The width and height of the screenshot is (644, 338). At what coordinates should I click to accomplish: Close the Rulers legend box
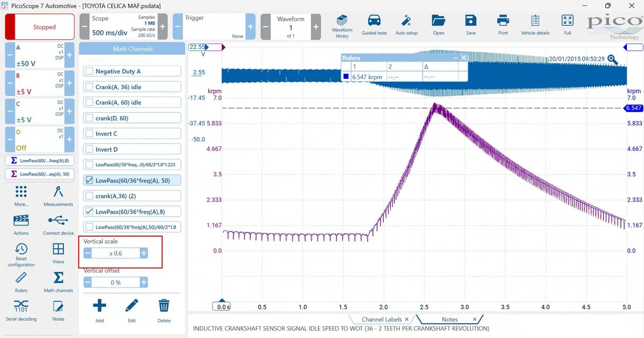coord(464,58)
